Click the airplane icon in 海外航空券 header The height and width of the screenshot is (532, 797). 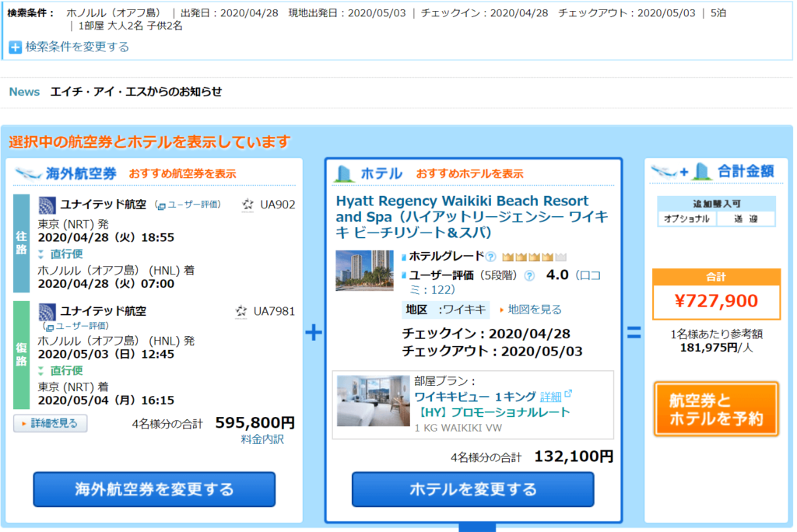pos(28,173)
